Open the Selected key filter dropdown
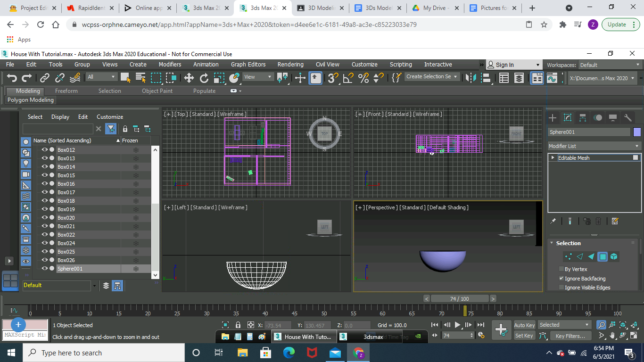Image resolution: width=644 pixels, height=362 pixels. coord(564,325)
